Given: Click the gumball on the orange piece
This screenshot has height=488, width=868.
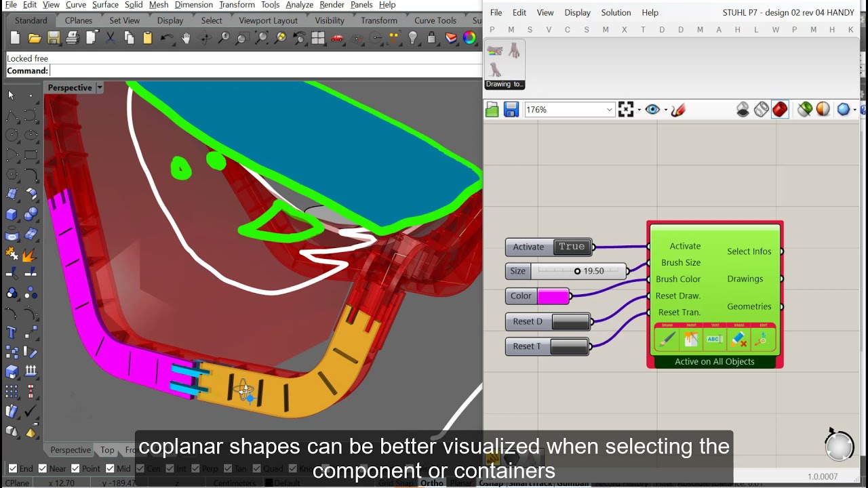Looking at the screenshot, I should pos(245,390).
